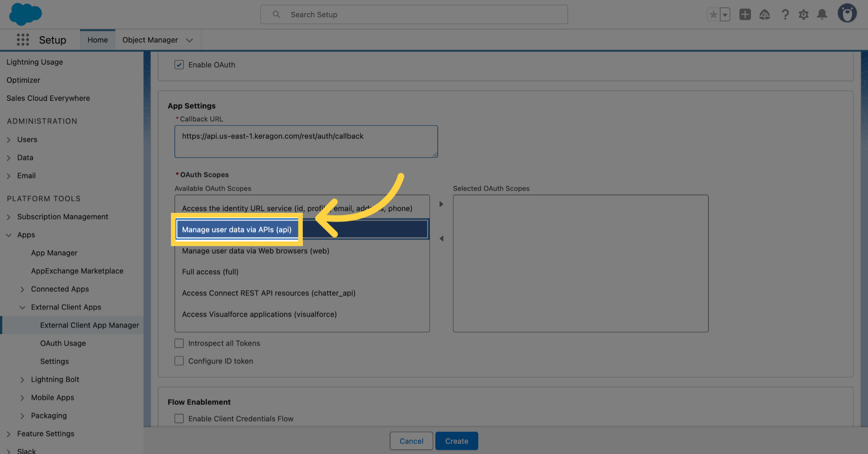Check Configure ID token
868x454 pixels.
coord(179,360)
